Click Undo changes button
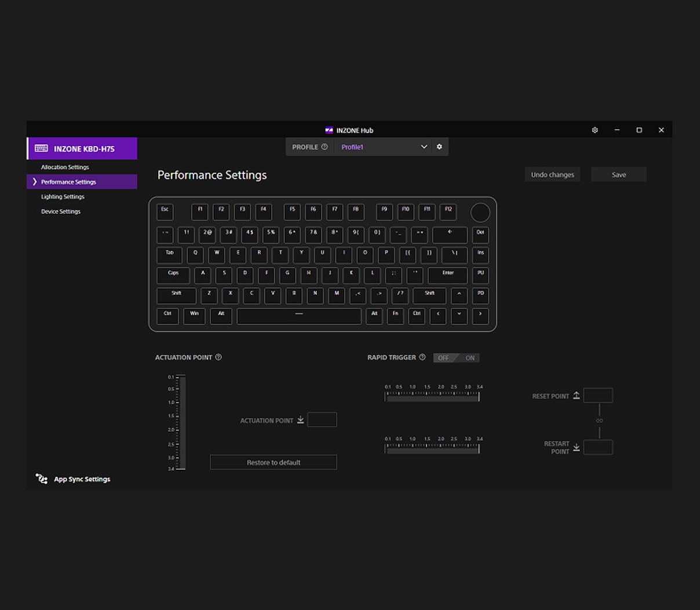700x610 pixels. click(552, 174)
